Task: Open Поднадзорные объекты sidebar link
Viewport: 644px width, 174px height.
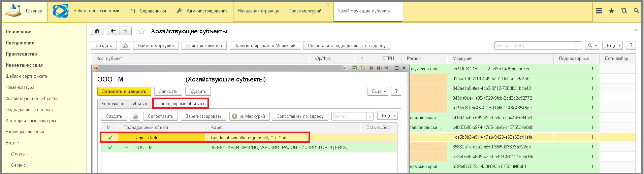Action: point(30,109)
